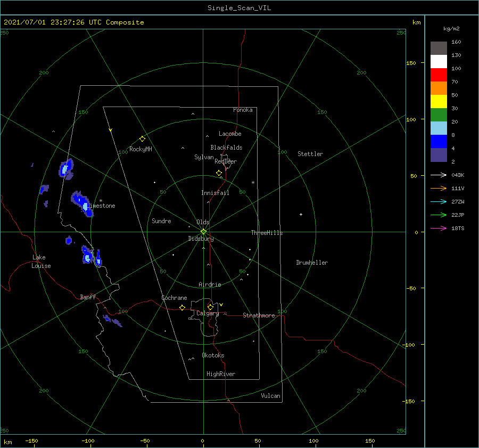
Task: Click the Sundre town label
Action: tap(161, 221)
